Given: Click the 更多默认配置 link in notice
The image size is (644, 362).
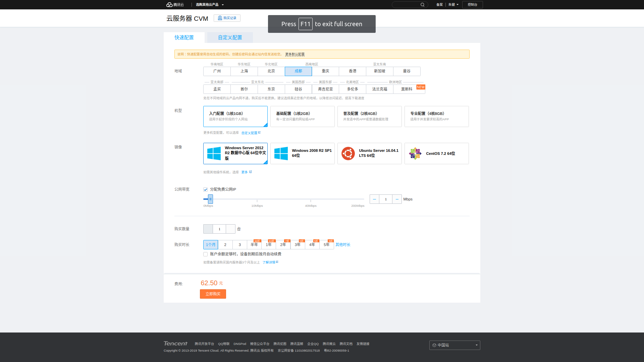Looking at the screenshot, I should (x=295, y=54).
